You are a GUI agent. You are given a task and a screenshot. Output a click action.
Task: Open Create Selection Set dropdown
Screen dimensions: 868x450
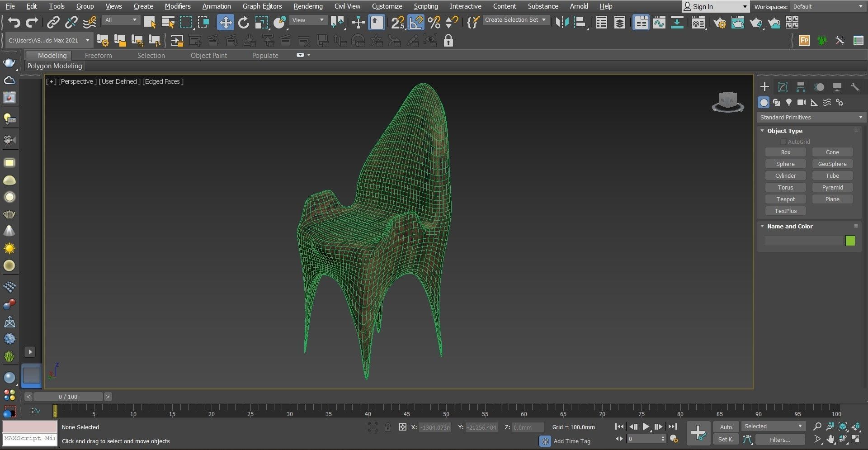(x=516, y=20)
